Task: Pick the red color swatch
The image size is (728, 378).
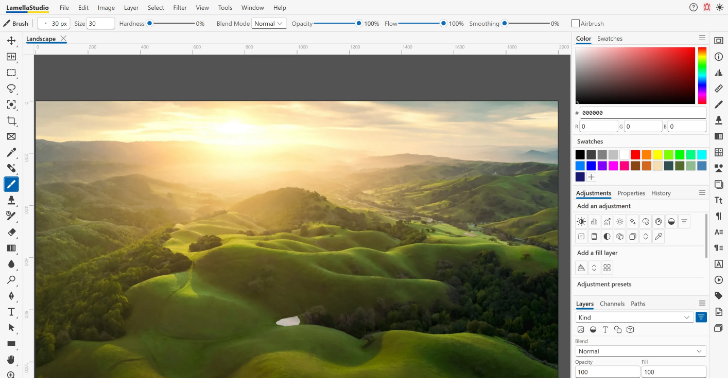Action: (x=635, y=155)
